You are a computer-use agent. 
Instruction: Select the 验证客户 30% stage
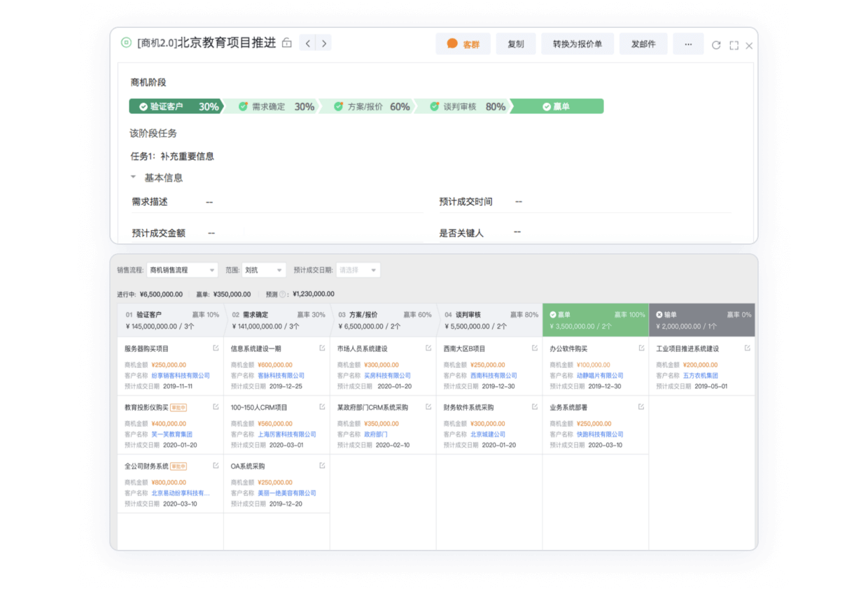tap(176, 106)
